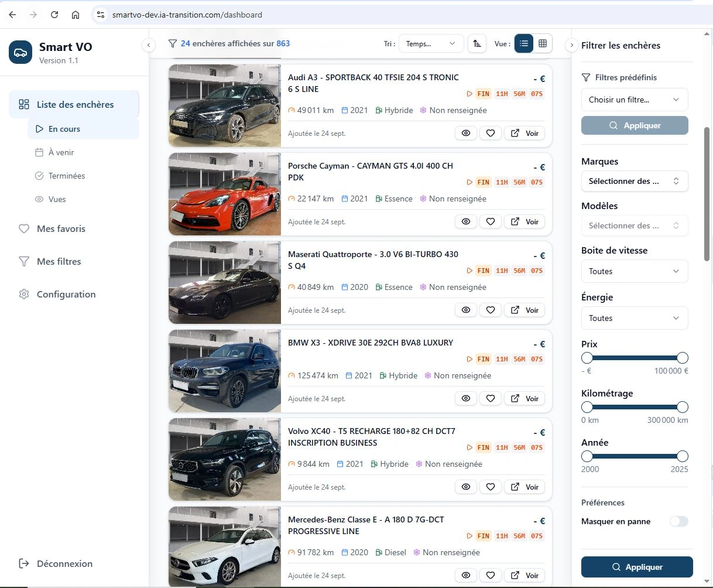The width and height of the screenshot is (713, 588).
Task: Open Audi A3 auction with Voir button
Action: [x=525, y=133]
